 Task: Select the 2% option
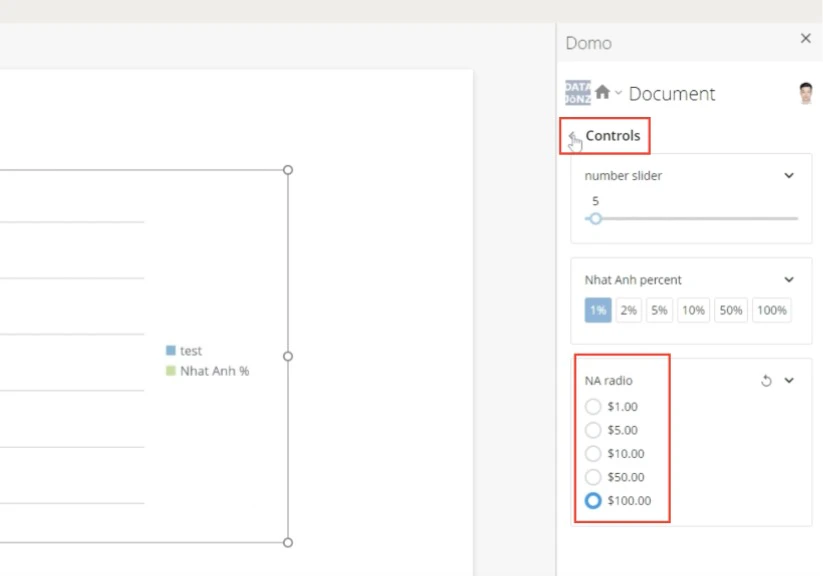pyautogui.click(x=628, y=310)
